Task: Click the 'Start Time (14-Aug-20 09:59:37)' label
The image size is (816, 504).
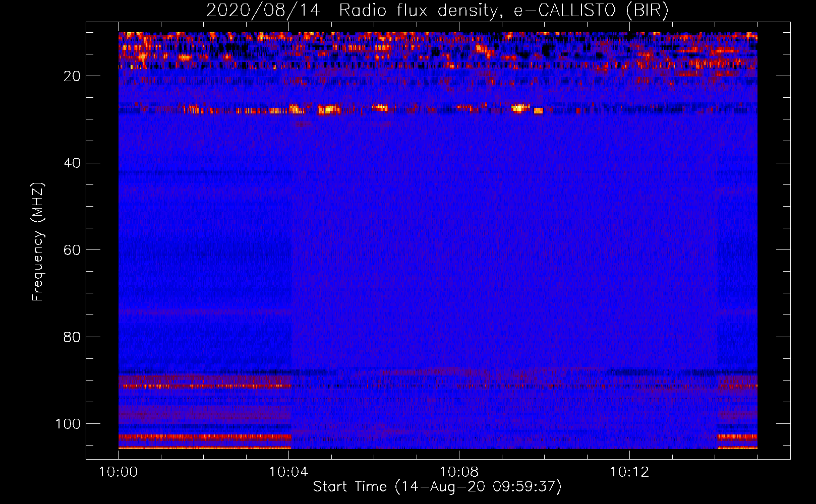Action: pos(437,487)
